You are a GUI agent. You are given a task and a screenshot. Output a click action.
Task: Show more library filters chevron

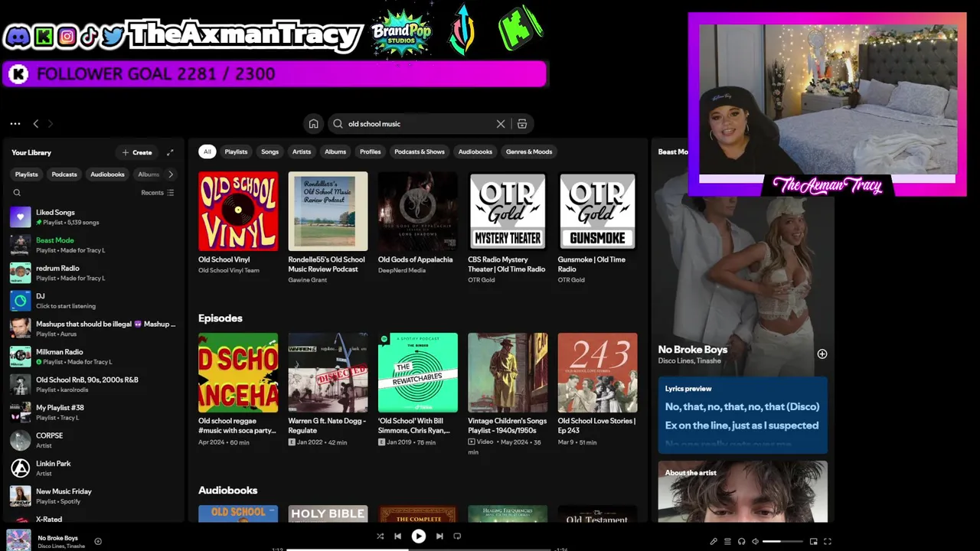pos(171,174)
